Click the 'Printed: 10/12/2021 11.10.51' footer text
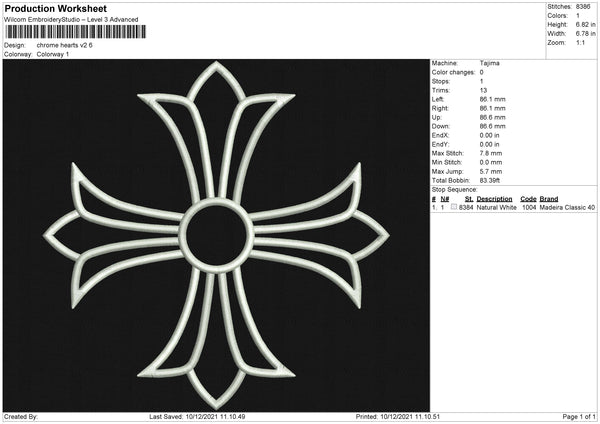Image resolution: width=600 pixels, height=424 pixels. pyautogui.click(x=398, y=417)
